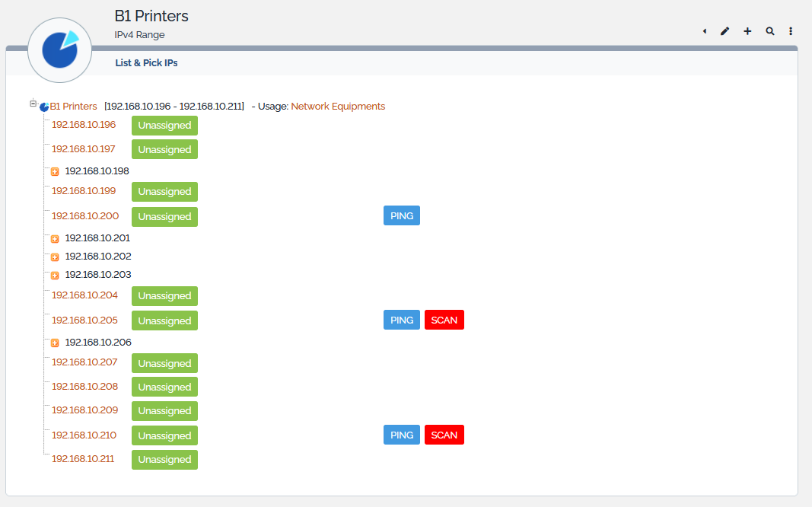Click the plus add icon in header
This screenshot has height=507, width=812.
click(x=747, y=31)
